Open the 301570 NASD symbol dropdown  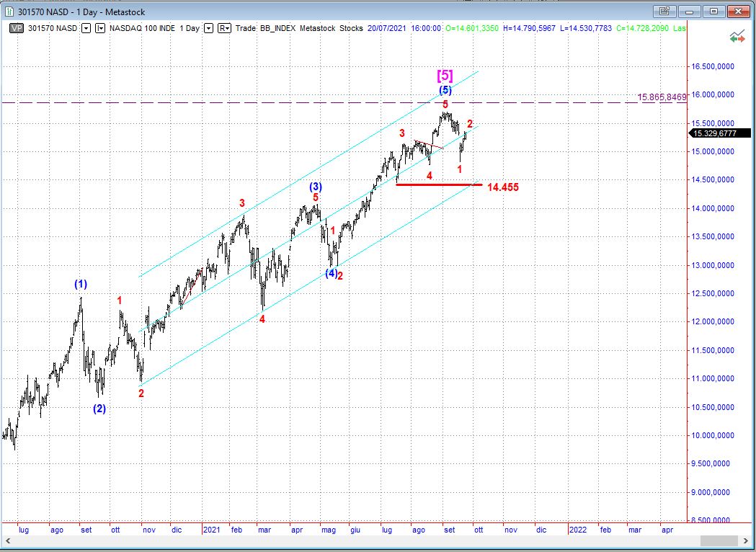click(x=86, y=28)
